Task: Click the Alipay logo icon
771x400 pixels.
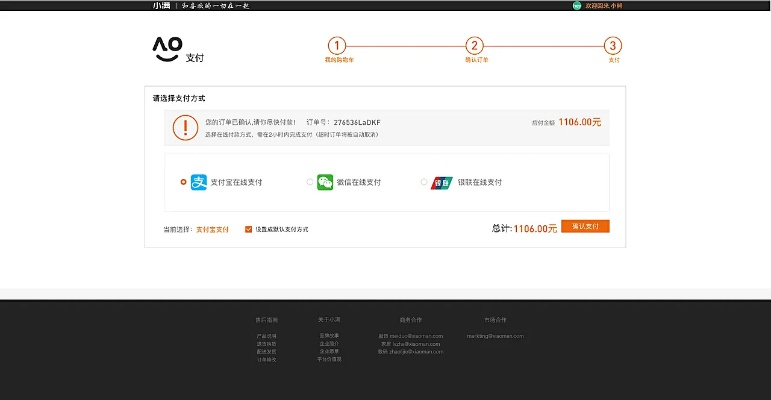Action: [199, 182]
